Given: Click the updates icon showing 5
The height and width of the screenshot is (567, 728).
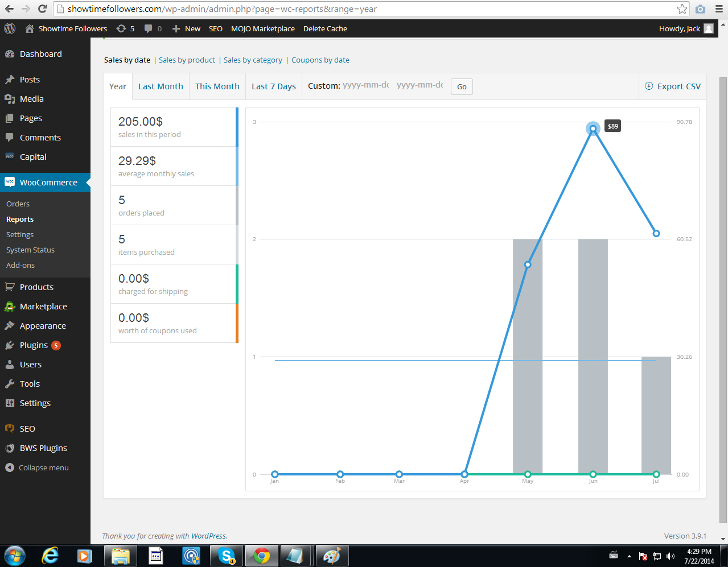Looking at the screenshot, I should click(x=121, y=28).
